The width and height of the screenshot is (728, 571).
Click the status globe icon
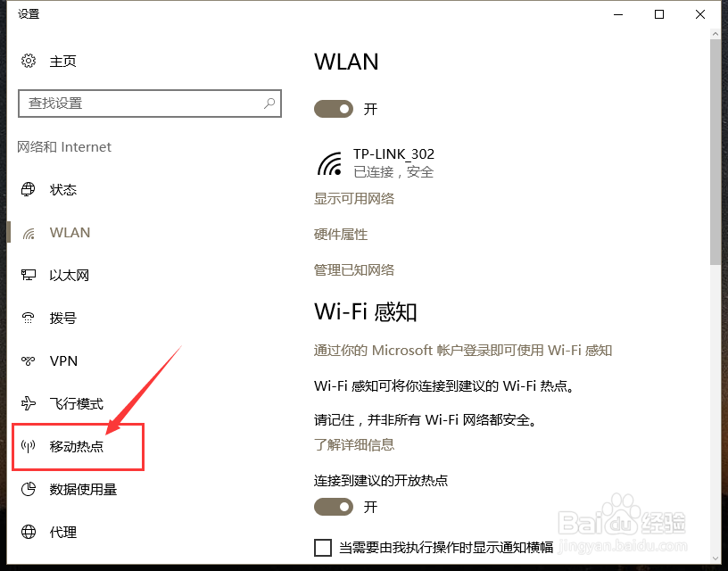pyautogui.click(x=28, y=189)
